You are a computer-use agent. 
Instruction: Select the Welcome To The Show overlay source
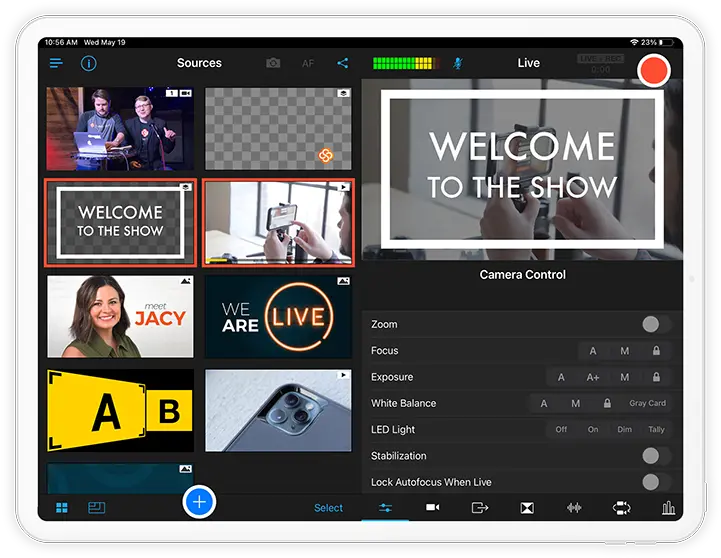coord(120,223)
